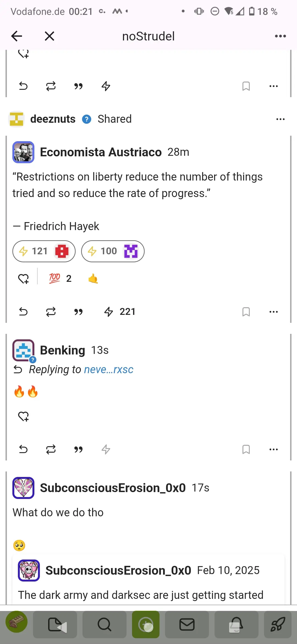
Task: Open more options for Economista Austriaco note
Action: click(274, 312)
